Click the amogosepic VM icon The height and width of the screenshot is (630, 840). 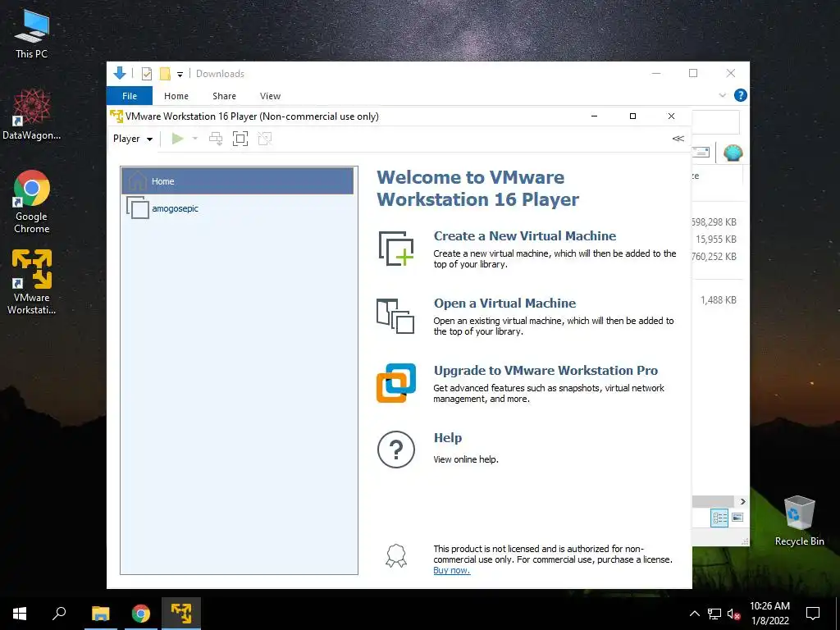click(x=138, y=208)
